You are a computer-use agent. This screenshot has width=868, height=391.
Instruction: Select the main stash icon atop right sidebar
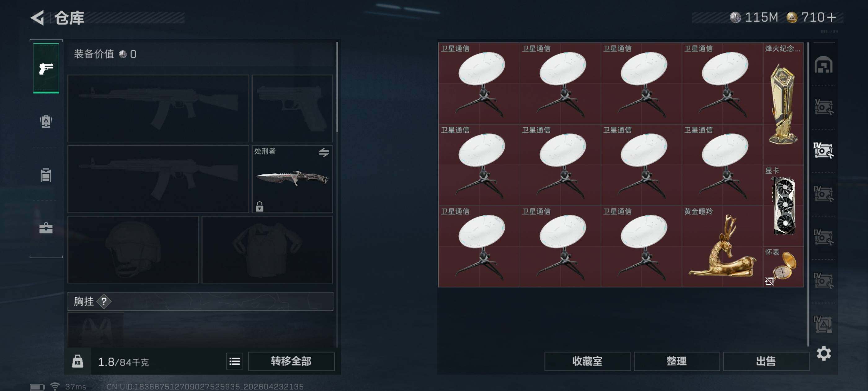pos(824,65)
